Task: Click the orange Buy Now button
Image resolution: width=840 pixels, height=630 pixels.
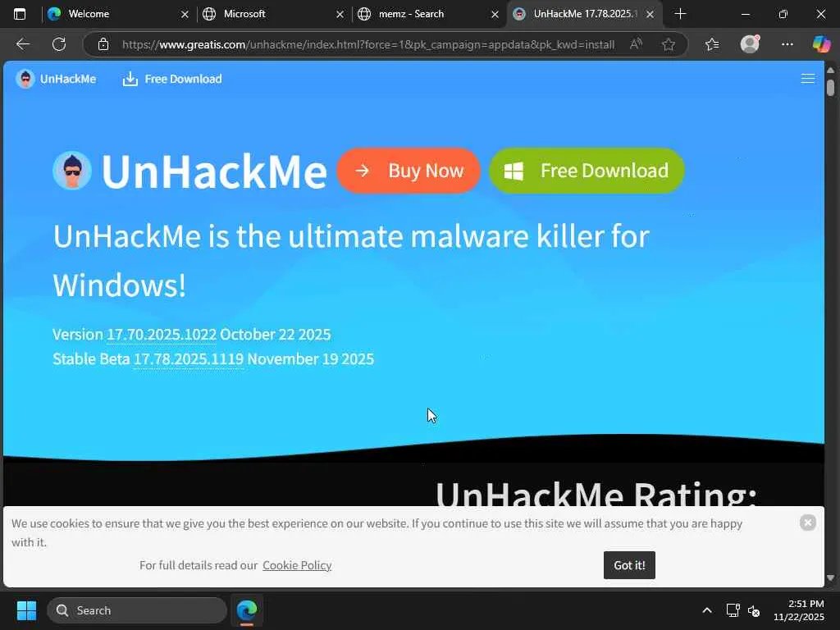Action: click(409, 171)
